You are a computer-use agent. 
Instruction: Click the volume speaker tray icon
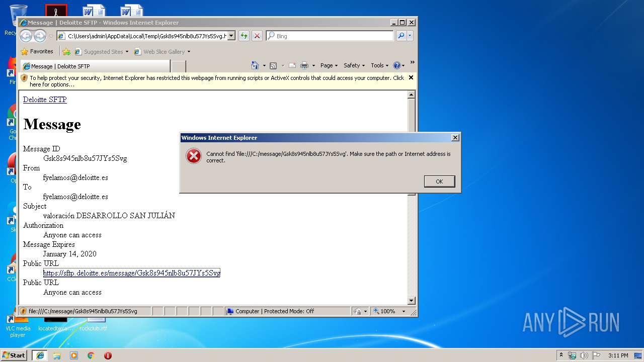[x=584, y=355]
